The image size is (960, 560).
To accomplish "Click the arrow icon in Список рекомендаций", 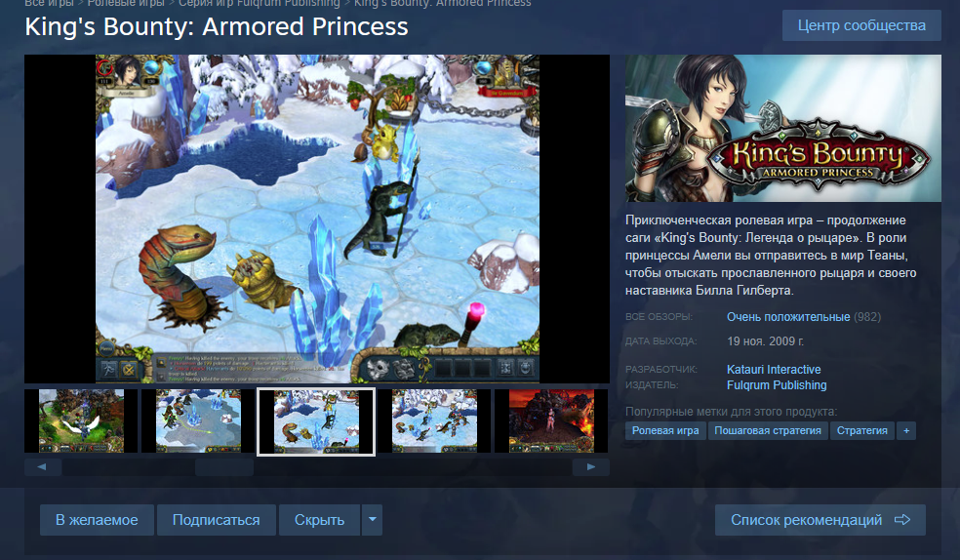I will click(902, 520).
